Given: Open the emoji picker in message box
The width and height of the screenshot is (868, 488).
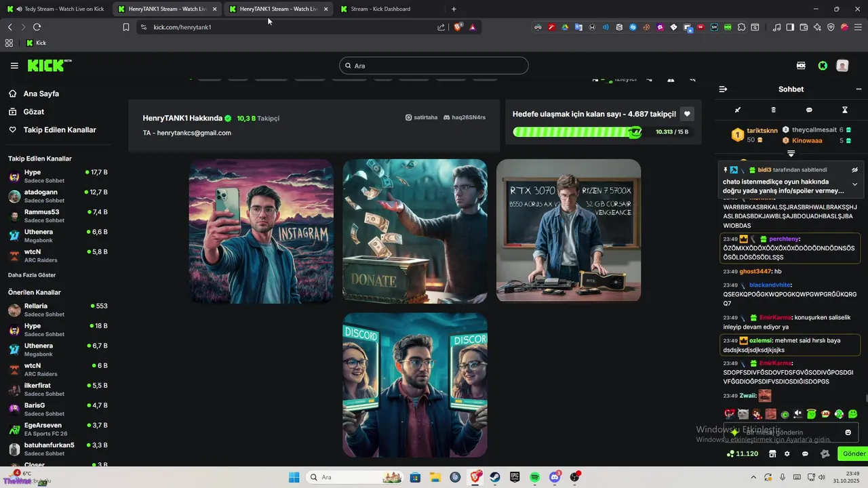Looking at the screenshot, I should click(848, 432).
